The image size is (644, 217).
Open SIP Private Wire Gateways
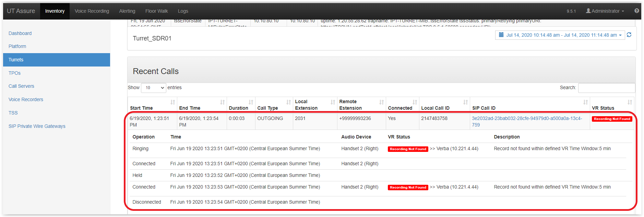tap(37, 126)
